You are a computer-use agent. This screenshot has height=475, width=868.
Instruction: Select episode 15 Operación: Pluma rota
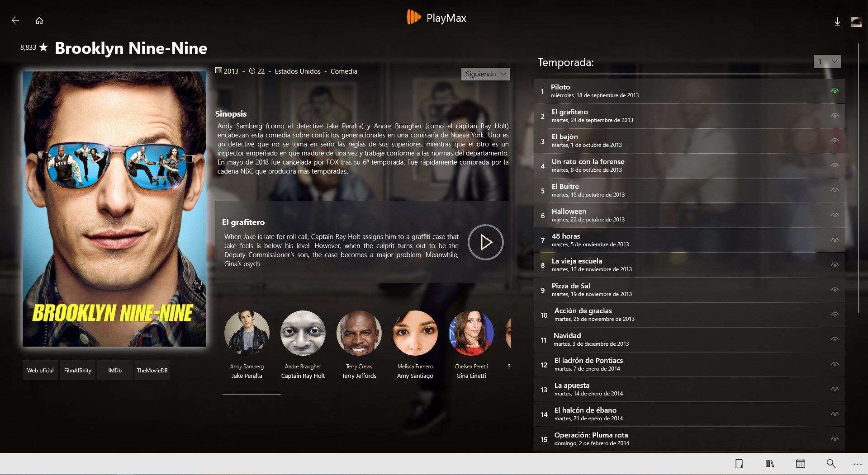(690, 439)
